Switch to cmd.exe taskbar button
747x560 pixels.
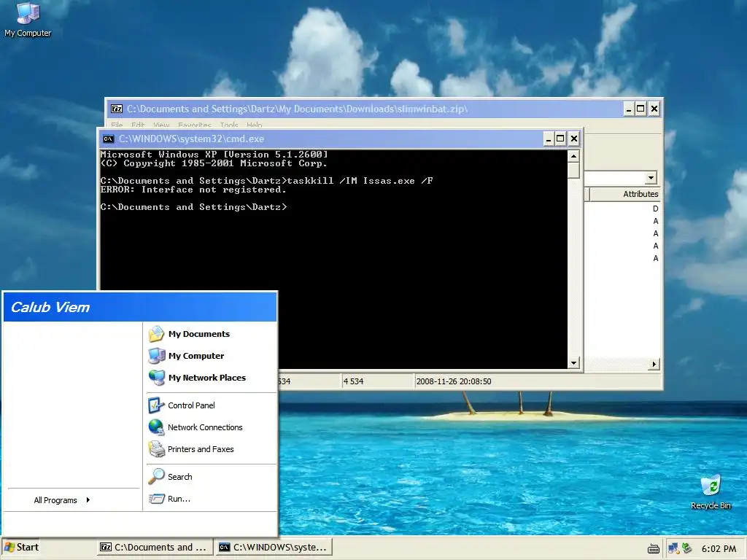(274, 548)
